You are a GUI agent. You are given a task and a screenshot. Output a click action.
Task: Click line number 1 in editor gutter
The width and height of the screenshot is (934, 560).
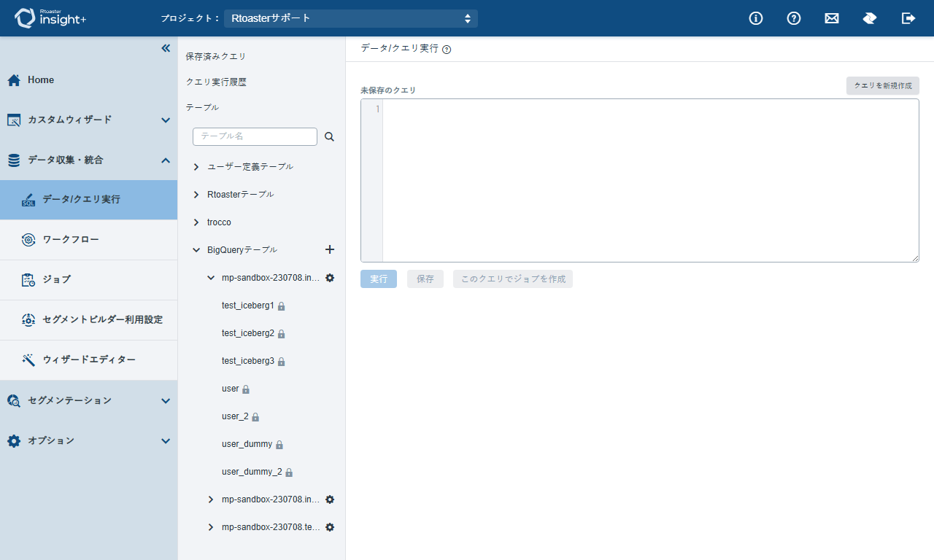pyautogui.click(x=377, y=109)
